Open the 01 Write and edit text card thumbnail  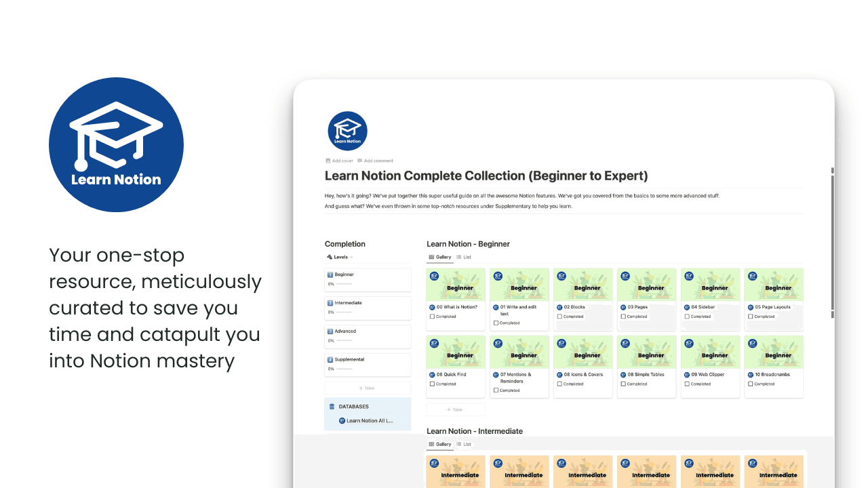tap(519, 284)
